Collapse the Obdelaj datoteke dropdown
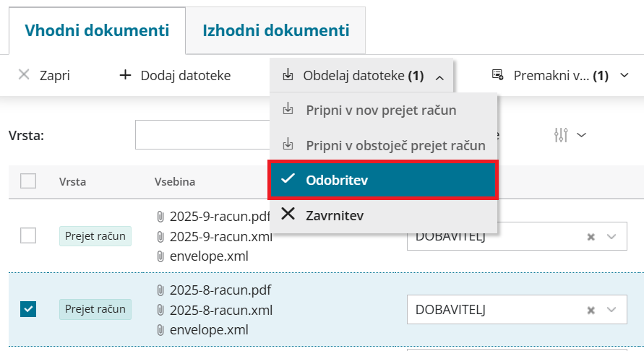The width and height of the screenshot is (644, 351). coord(440,76)
